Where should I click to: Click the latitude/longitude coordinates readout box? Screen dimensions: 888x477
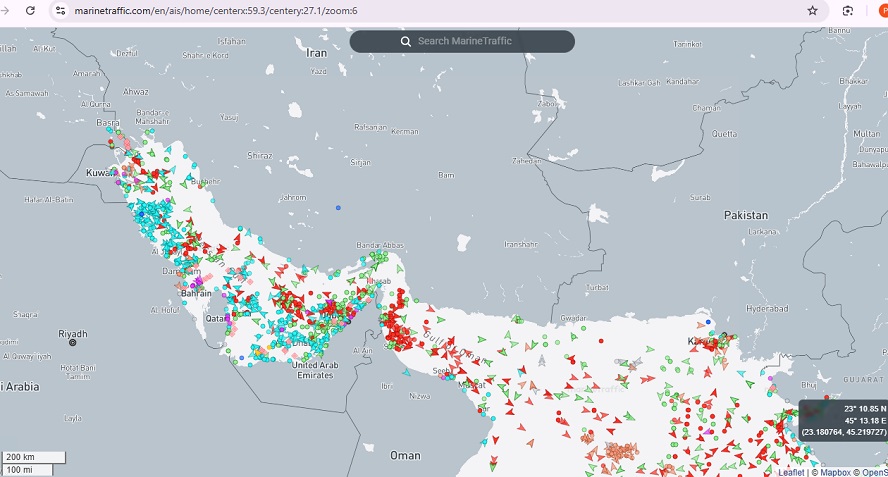click(x=843, y=420)
